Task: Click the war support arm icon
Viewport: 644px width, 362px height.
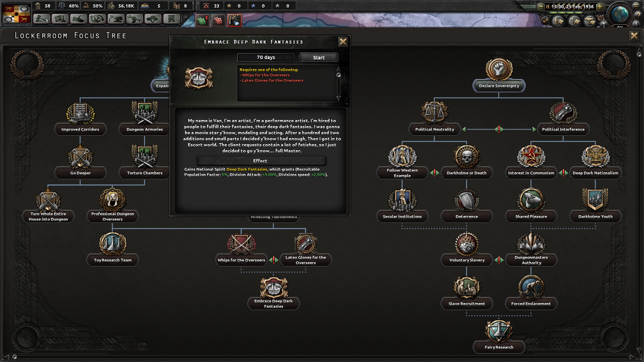Action: pyautogui.click(x=86, y=6)
